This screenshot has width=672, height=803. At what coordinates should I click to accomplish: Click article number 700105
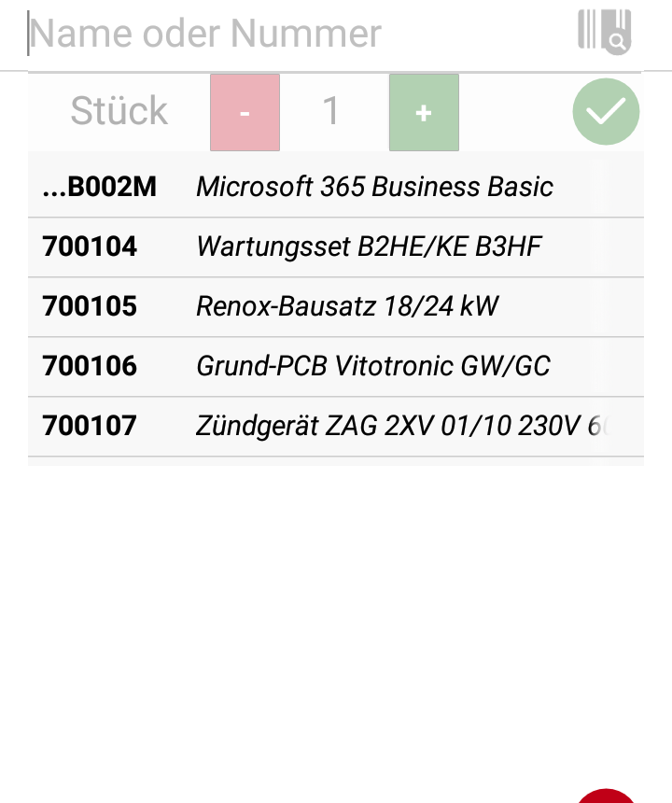(x=90, y=307)
